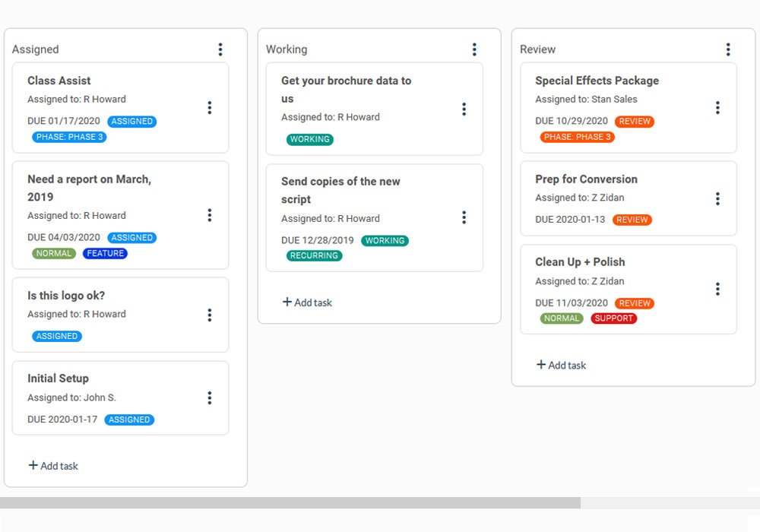Open the Assigned column options menu
The image size is (760, 532).
click(220, 49)
